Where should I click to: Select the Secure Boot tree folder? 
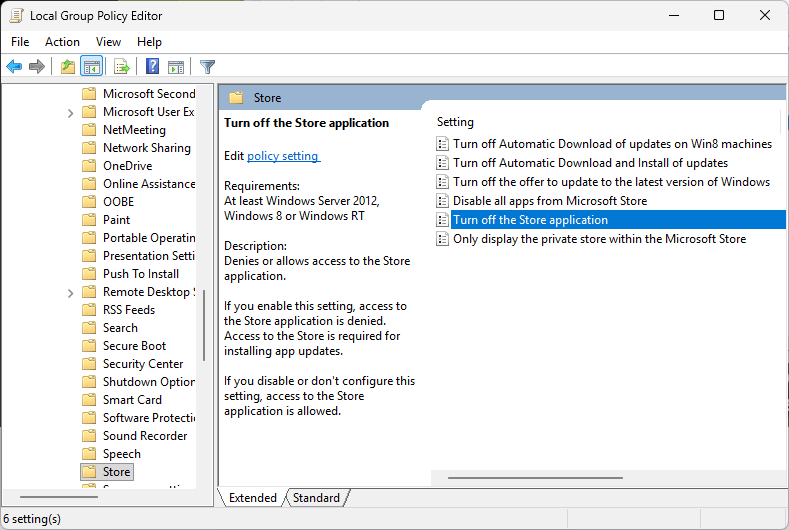[x=134, y=346]
